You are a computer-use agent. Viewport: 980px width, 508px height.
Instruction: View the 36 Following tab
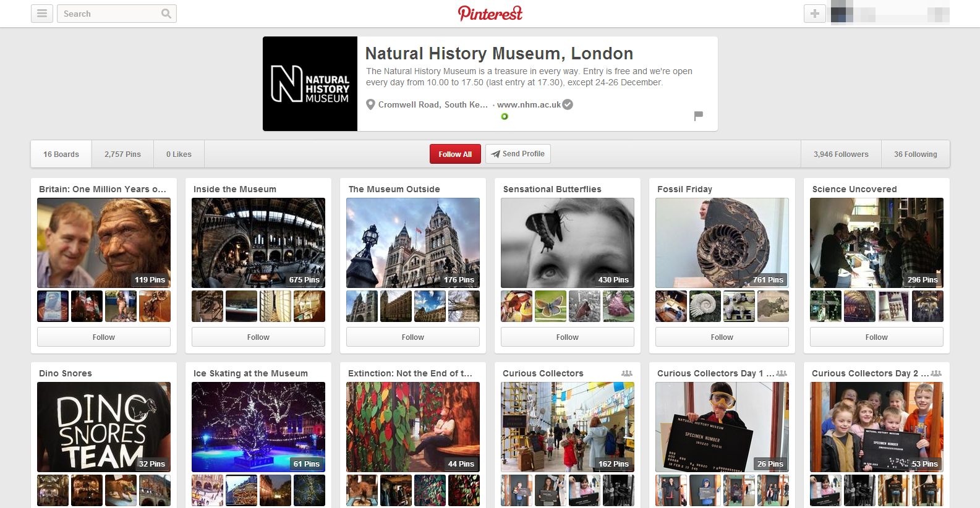[x=916, y=154]
